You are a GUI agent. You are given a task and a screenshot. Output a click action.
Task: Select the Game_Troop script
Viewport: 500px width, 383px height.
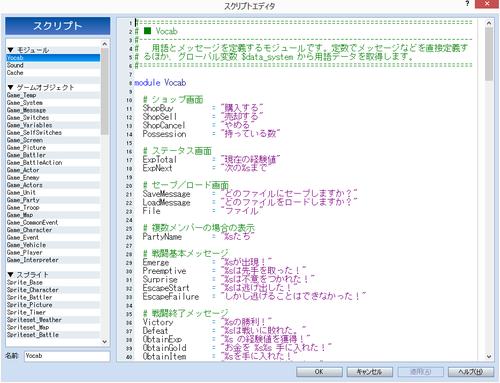coord(53,207)
